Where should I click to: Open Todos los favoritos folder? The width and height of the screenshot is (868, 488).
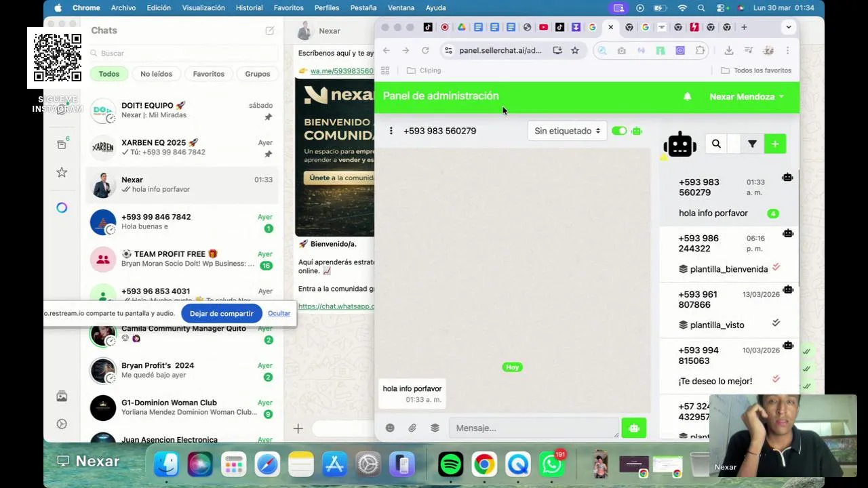click(755, 70)
